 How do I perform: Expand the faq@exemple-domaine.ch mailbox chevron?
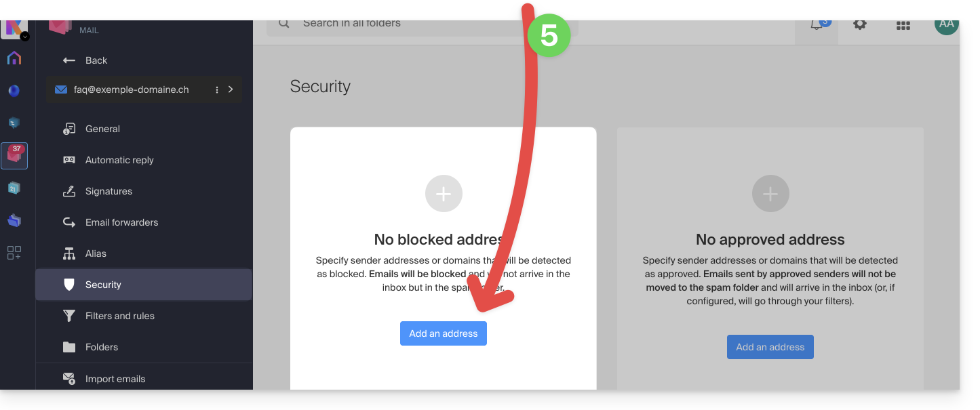[231, 89]
